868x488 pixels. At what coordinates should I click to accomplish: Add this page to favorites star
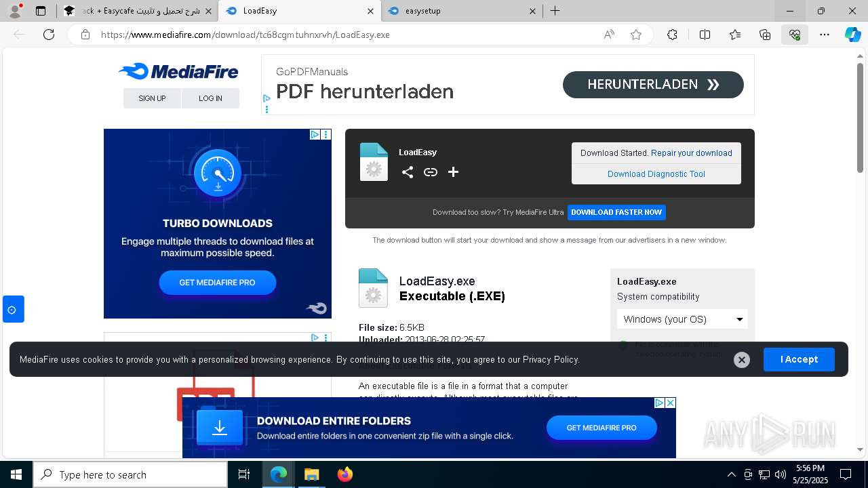click(636, 35)
